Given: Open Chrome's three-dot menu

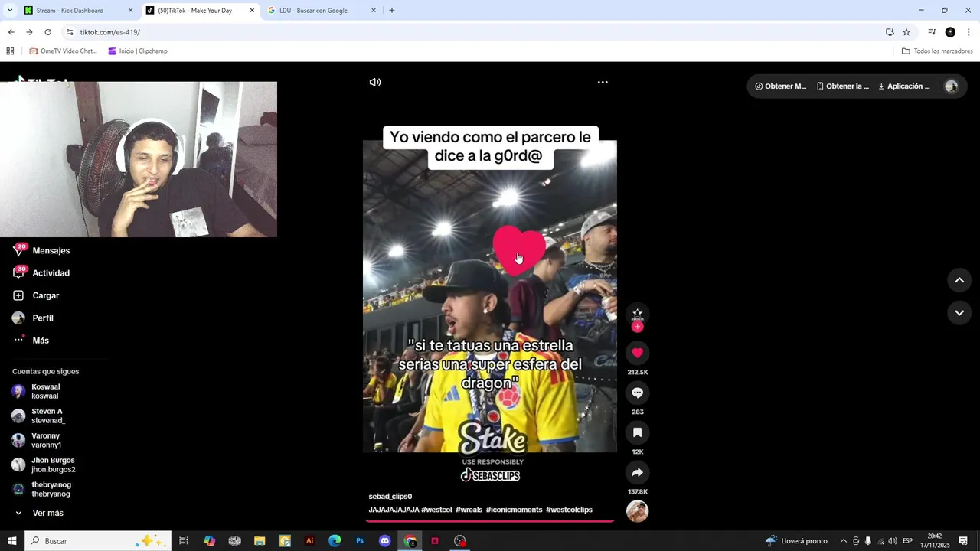Looking at the screenshot, I should point(969,32).
